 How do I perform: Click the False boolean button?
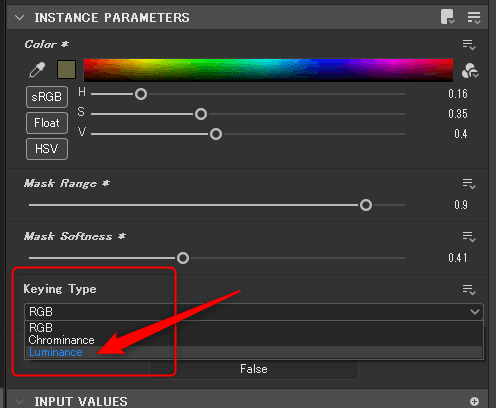pyautogui.click(x=254, y=369)
